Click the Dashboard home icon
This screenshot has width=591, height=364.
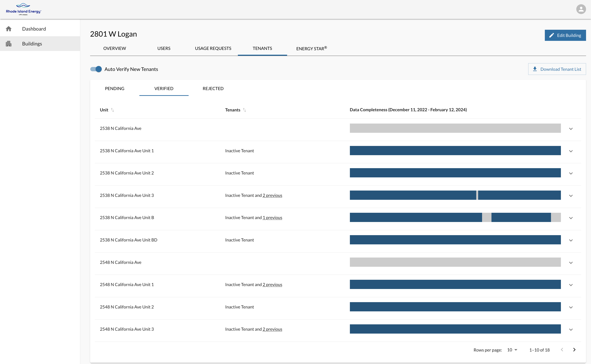[x=9, y=29]
